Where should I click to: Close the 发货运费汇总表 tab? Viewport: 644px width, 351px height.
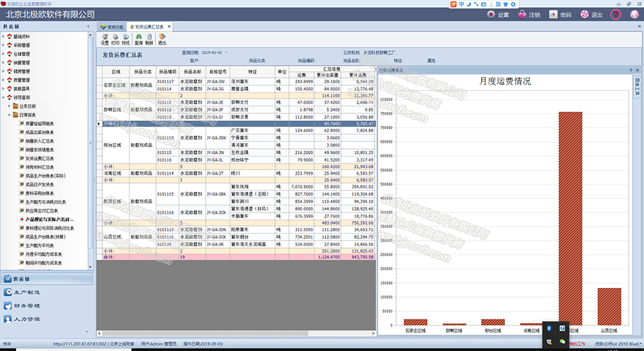[169, 27]
